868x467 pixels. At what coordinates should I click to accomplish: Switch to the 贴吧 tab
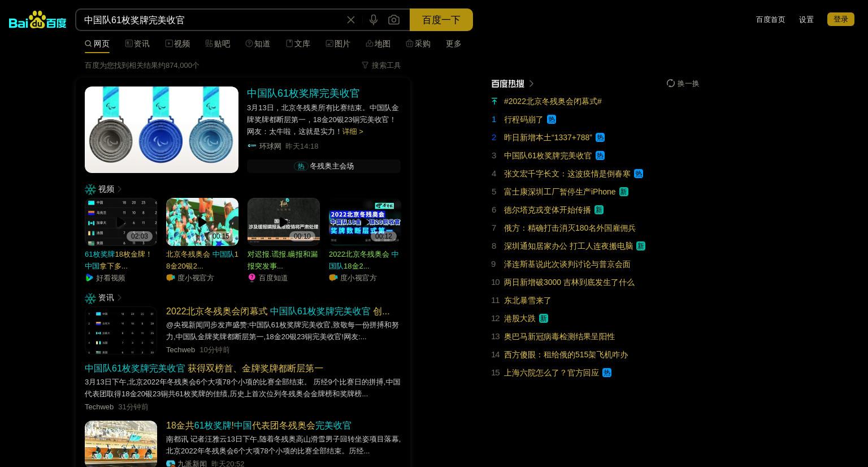click(218, 44)
